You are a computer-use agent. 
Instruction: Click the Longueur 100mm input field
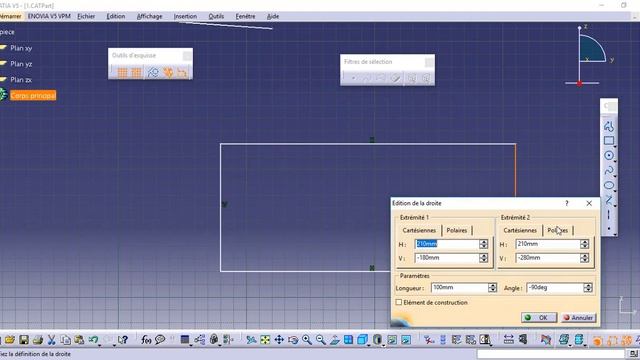coord(459,288)
